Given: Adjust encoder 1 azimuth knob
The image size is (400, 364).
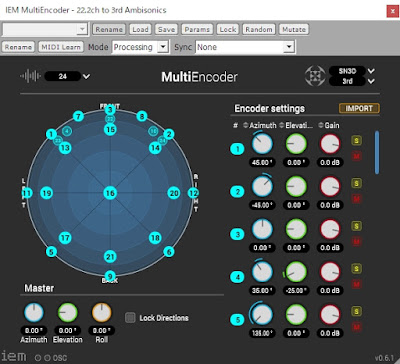Looking at the screenshot, I should (x=262, y=144).
